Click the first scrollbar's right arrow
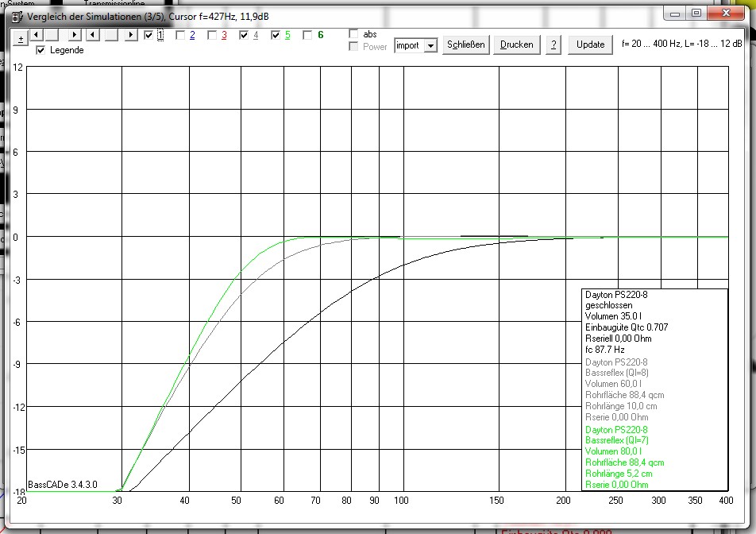 pos(74,35)
